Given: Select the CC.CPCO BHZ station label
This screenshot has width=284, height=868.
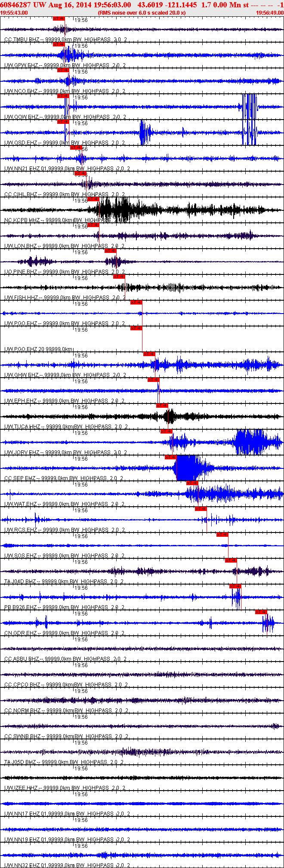Looking at the screenshot, I should [x=66, y=685].
